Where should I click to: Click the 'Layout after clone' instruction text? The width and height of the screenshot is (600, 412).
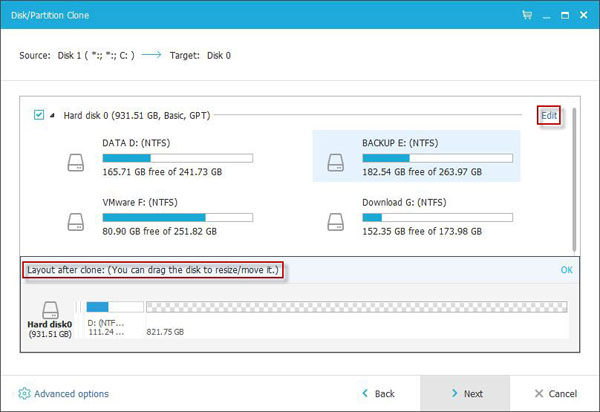153,270
